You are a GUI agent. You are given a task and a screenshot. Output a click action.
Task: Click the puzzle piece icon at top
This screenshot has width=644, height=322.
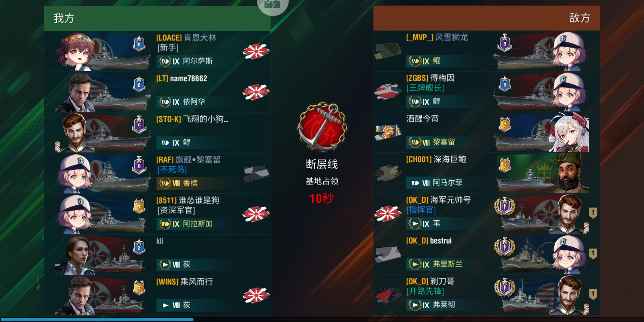click(x=272, y=4)
